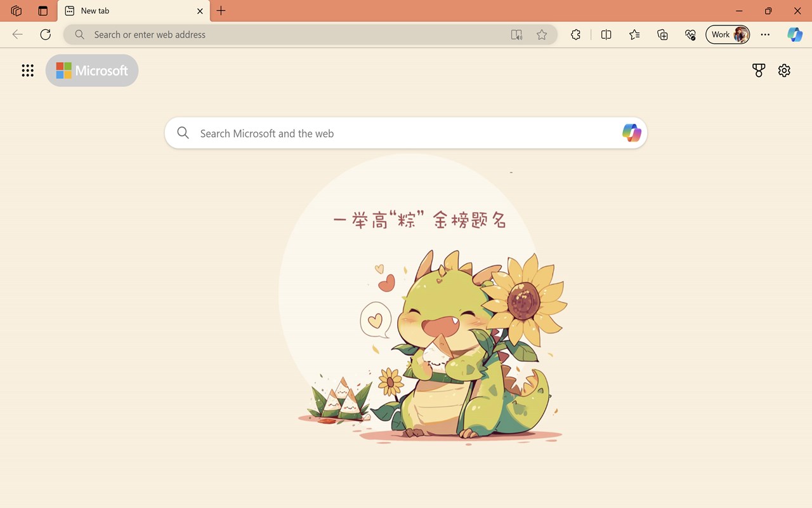Open the Work profile menu
This screenshot has width=812, height=508.
tap(728, 34)
